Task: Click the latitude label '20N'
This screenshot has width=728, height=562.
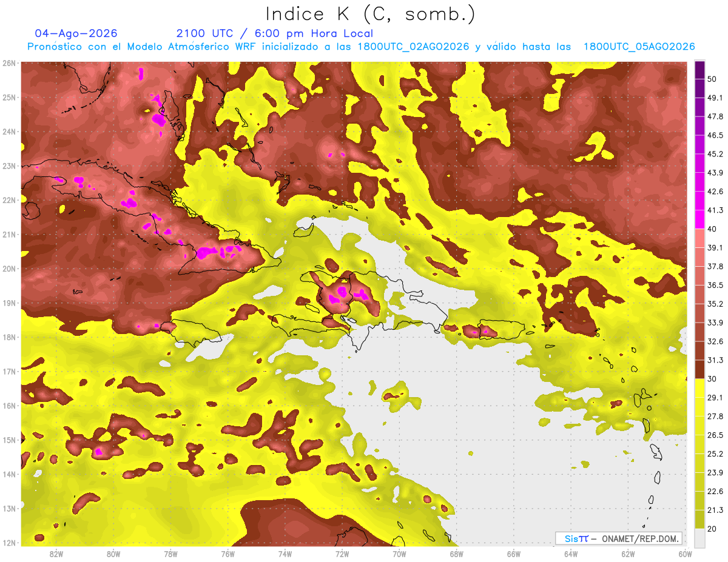Action: [9, 269]
